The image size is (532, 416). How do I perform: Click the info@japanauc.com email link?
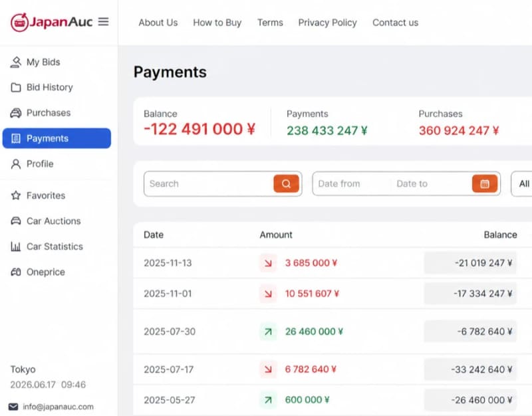tap(58, 407)
